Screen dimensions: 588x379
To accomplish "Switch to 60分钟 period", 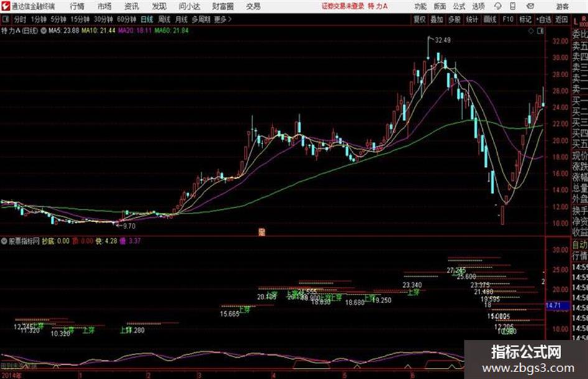I will pyautogui.click(x=127, y=19).
